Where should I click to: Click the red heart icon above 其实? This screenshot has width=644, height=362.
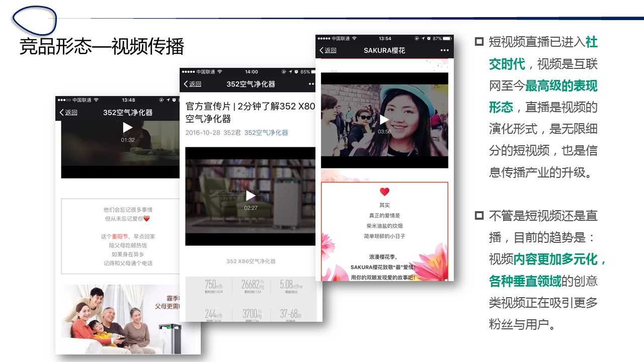(384, 192)
